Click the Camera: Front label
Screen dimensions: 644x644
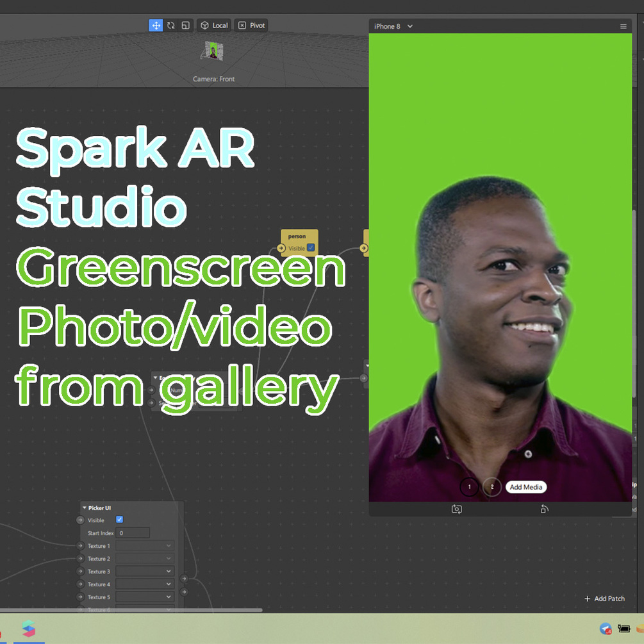[x=213, y=79]
